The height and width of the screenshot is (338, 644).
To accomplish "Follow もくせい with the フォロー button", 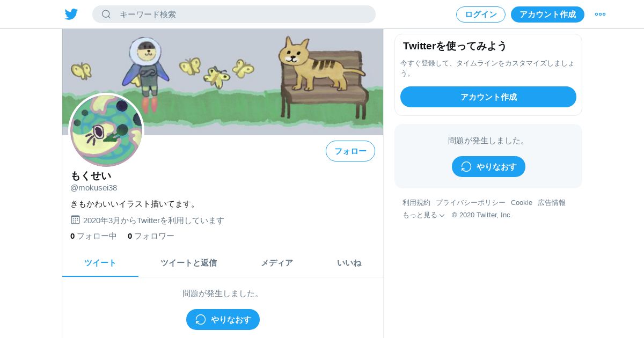I will [350, 151].
